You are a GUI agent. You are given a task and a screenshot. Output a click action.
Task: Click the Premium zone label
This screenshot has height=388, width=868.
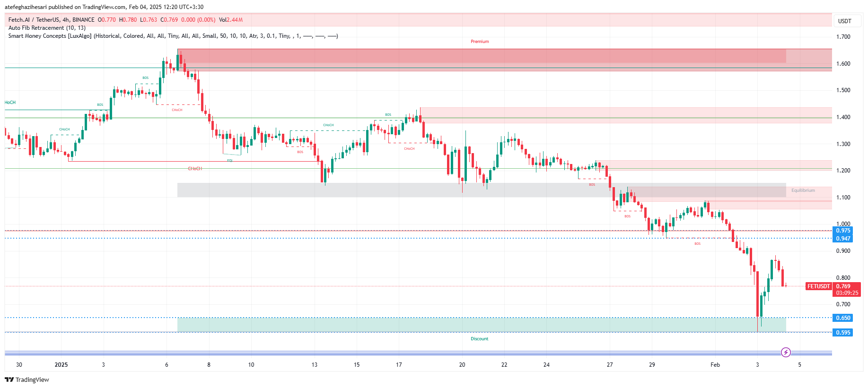tap(480, 42)
